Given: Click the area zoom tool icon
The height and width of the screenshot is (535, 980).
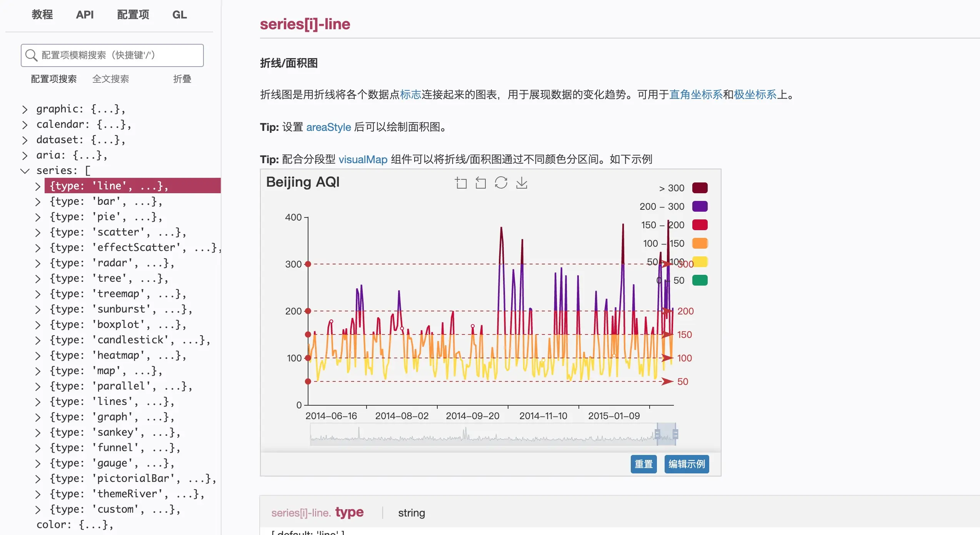Looking at the screenshot, I should (x=461, y=183).
